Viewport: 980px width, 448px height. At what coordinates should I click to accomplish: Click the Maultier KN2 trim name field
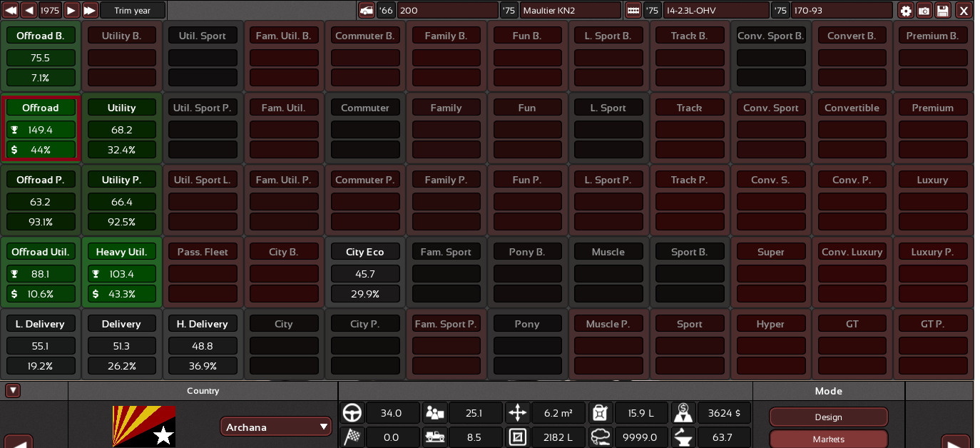(x=570, y=11)
